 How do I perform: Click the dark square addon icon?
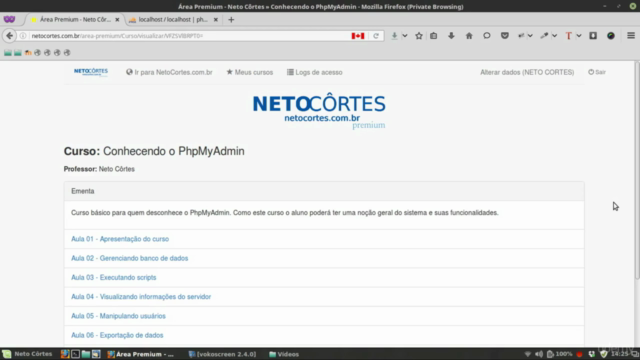[x=593, y=36]
